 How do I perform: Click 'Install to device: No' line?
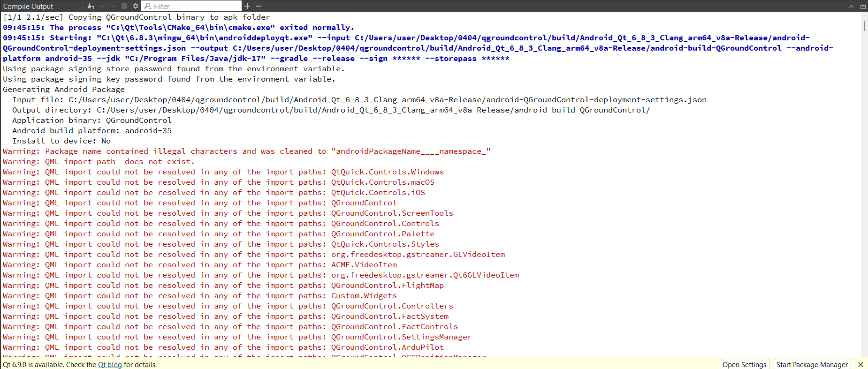61,141
